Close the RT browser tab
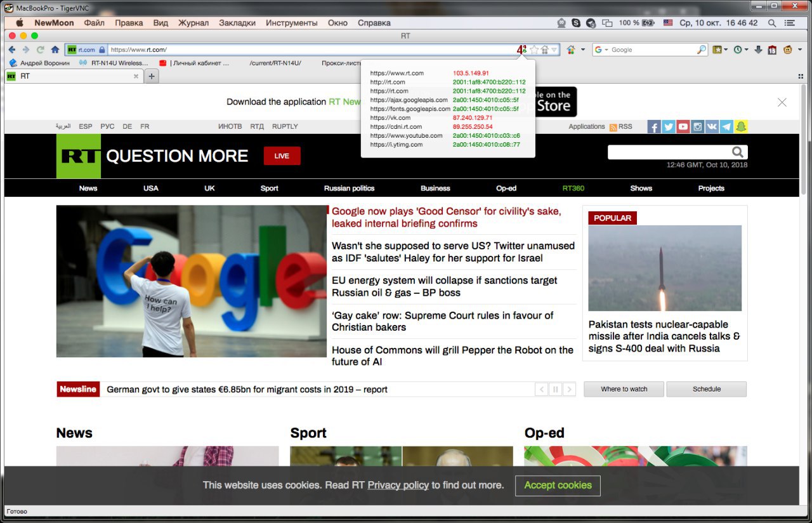This screenshot has width=812, height=523. click(x=136, y=76)
